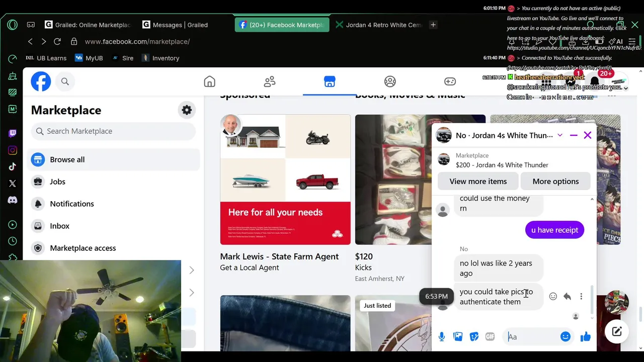
Task: Expand the second chevron above the webcam
Action: 192,293
